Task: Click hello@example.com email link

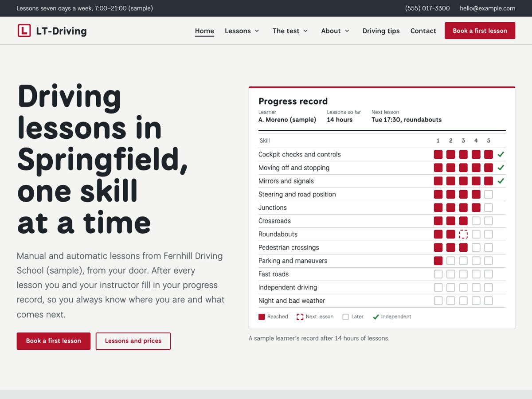Action: click(x=487, y=8)
